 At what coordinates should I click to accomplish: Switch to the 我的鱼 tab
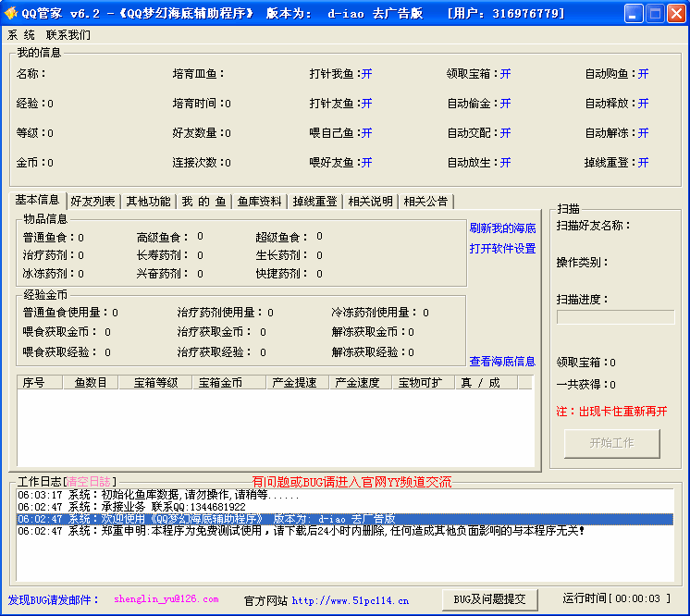point(203,202)
